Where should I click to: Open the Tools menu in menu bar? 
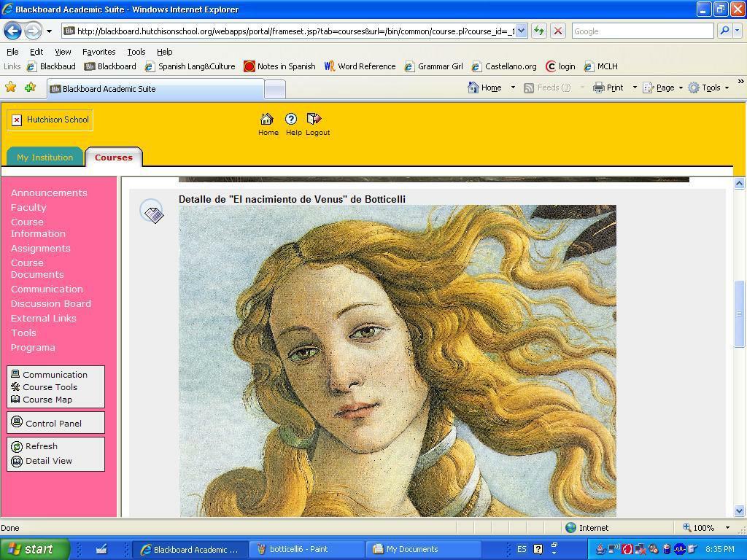pos(136,52)
